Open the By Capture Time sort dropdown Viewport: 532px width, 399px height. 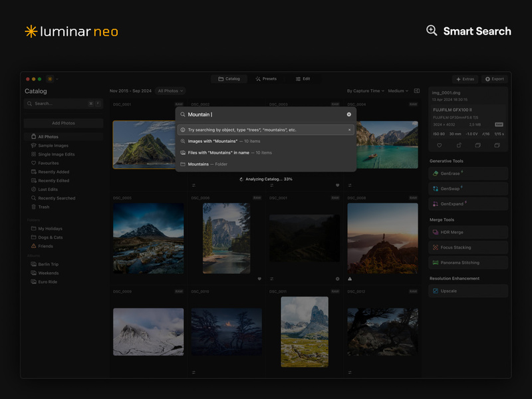pyautogui.click(x=362, y=91)
